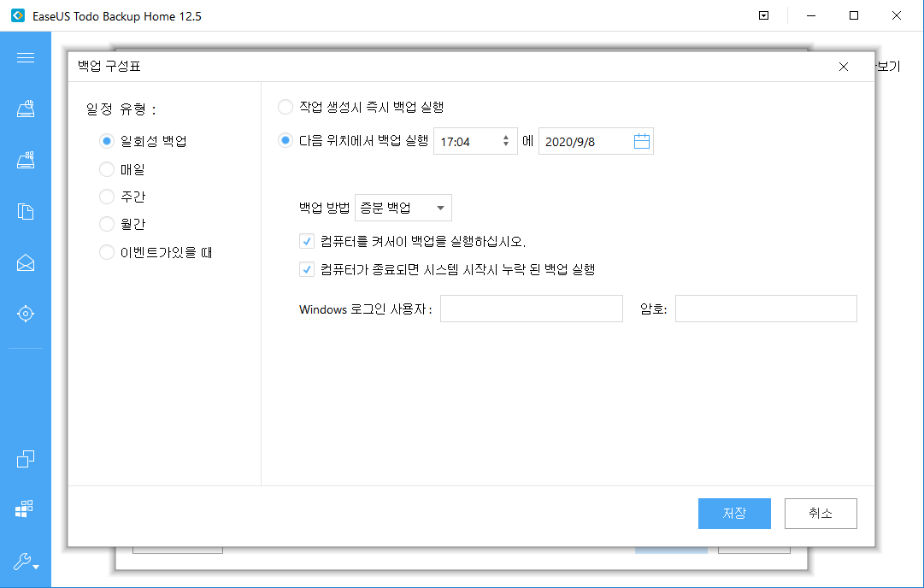The width and height of the screenshot is (924, 588).
Task: Open the hamburger menu in the sidebar
Action: coord(25,57)
